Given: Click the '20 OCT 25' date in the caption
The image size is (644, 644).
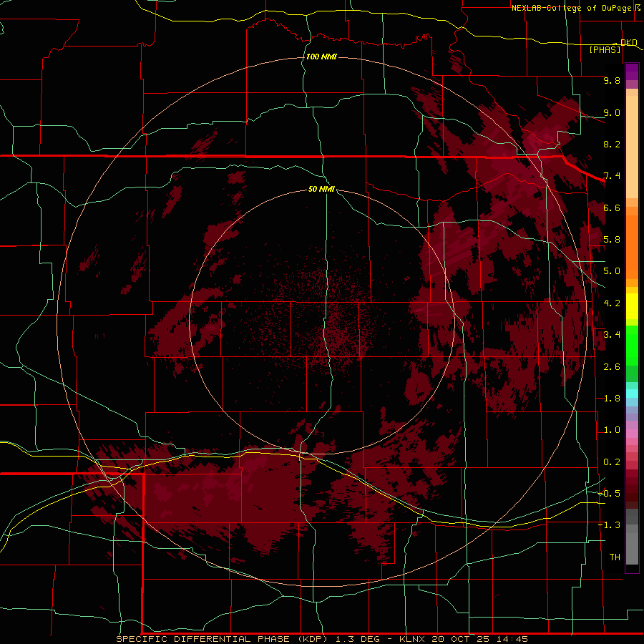Looking at the screenshot, I should click(461, 639).
